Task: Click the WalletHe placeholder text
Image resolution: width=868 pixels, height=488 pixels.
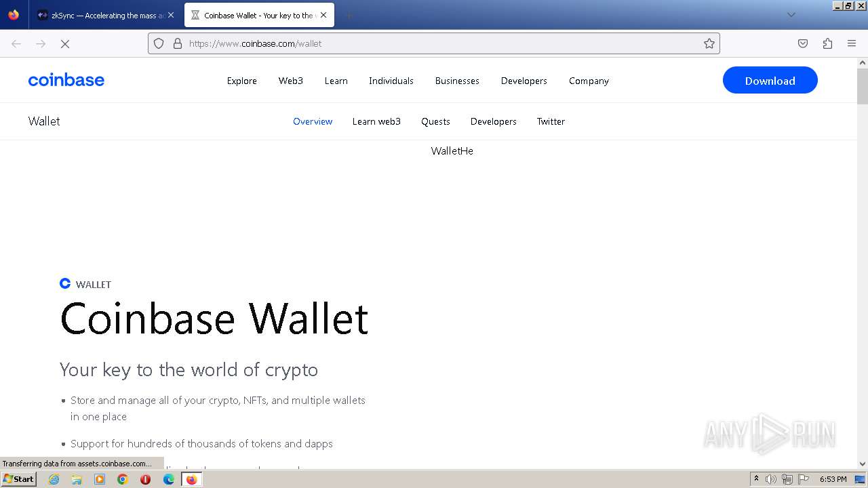Action: (452, 151)
